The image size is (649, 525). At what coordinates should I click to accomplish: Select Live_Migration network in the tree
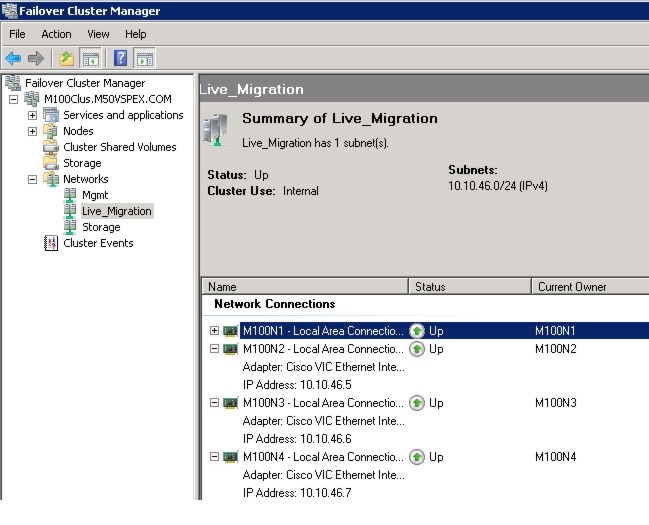tap(117, 211)
